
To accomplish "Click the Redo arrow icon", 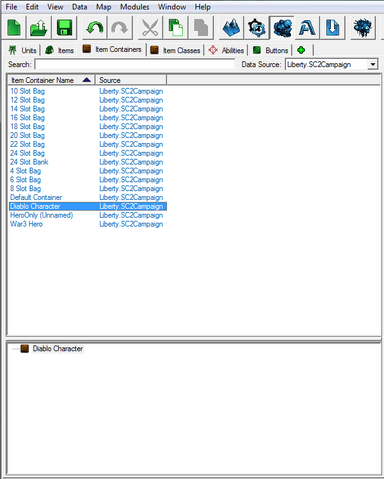I will [x=119, y=28].
